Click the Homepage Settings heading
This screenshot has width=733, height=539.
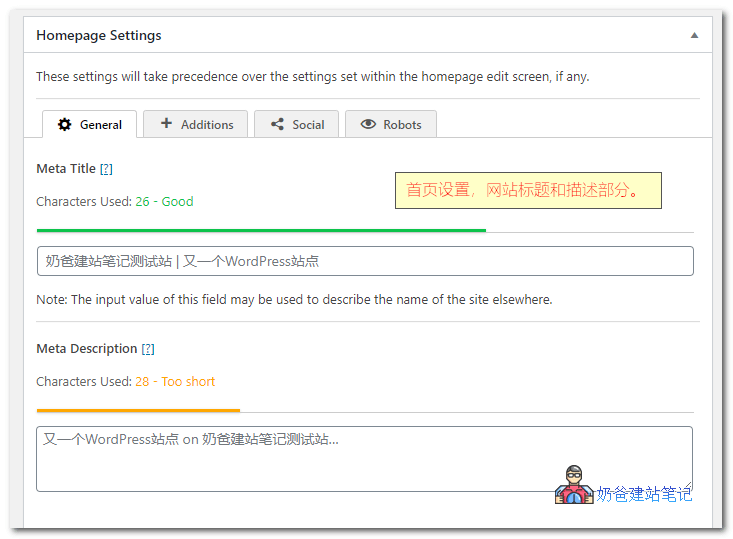tap(99, 36)
